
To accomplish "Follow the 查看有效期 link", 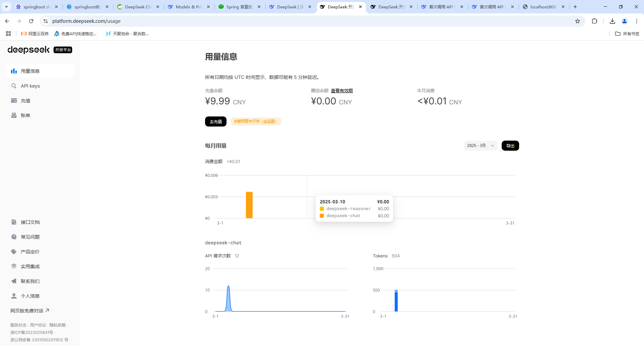I will 342,91.
